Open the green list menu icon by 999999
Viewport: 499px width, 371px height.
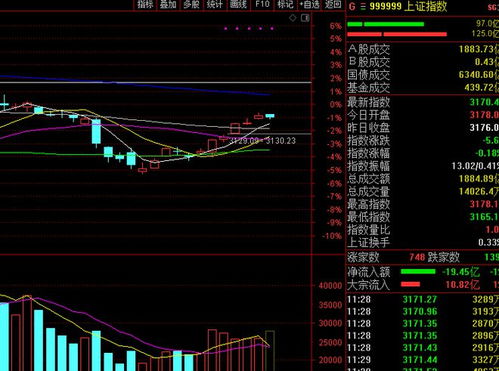point(363,6)
